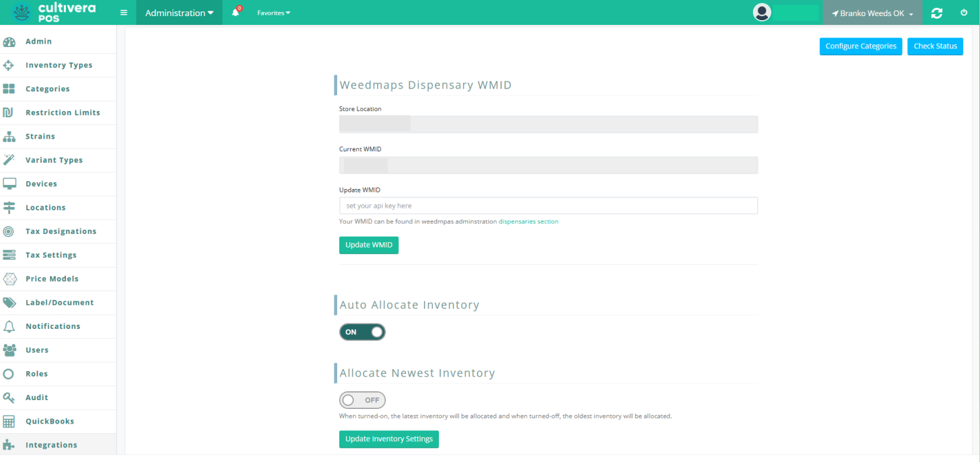Click the Inventory Types sidebar icon
This screenshot has height=462, width=980.
(x=9, y=65)
